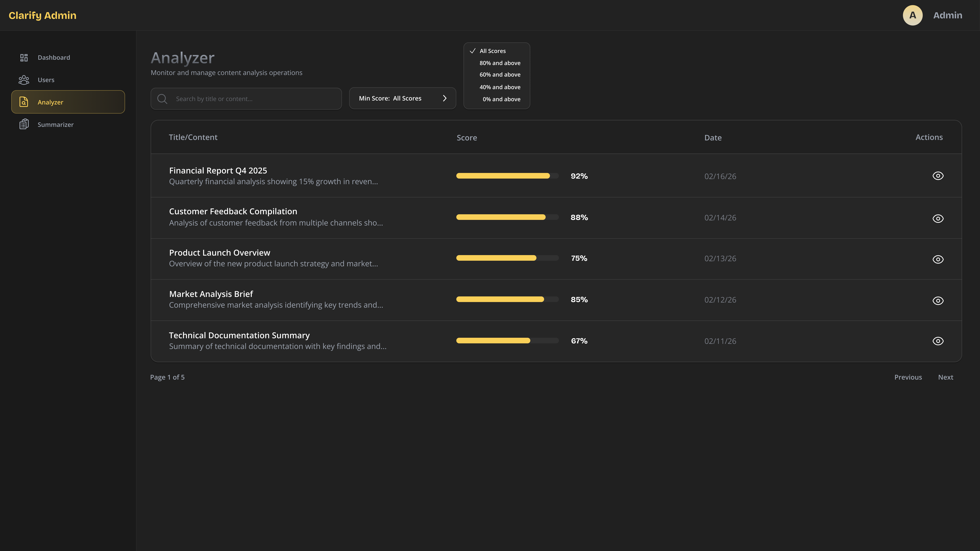Click the Title/Content column header
The height and width of the screenshot is (551, 980).
(193, 137)
